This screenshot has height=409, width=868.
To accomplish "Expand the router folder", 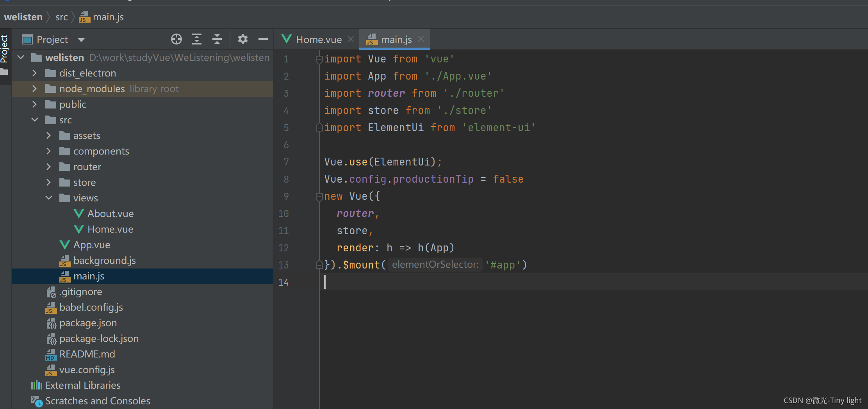I will coord(48,167).
